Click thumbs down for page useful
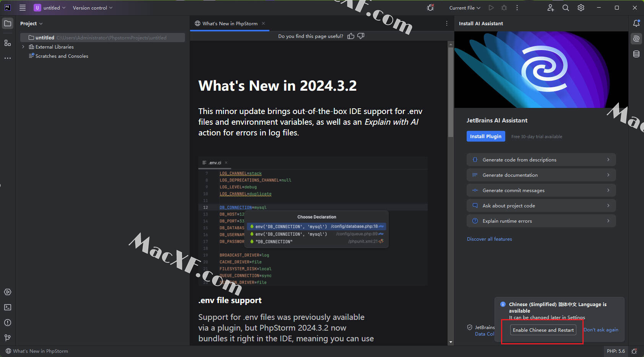This screenshot has height=357, width=644. pos(361,36)
